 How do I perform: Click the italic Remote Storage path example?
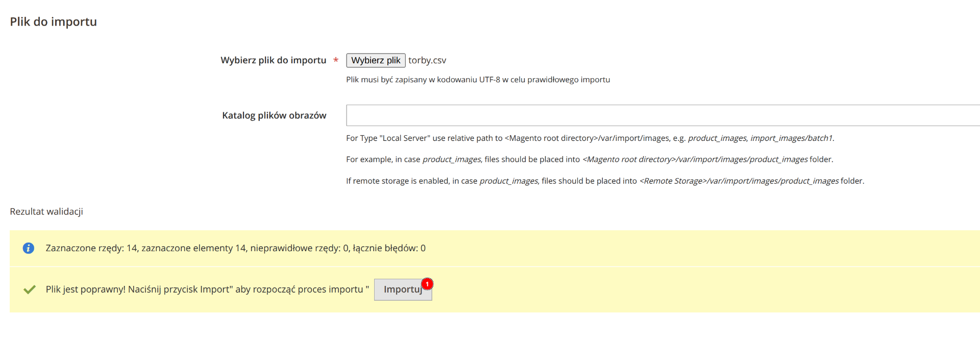coord(739,181)
